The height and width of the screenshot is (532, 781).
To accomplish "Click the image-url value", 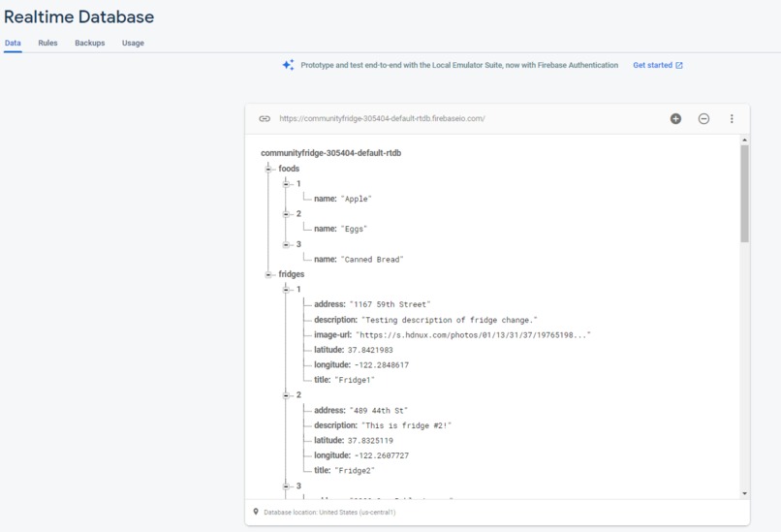I will (x=473, y=334).
